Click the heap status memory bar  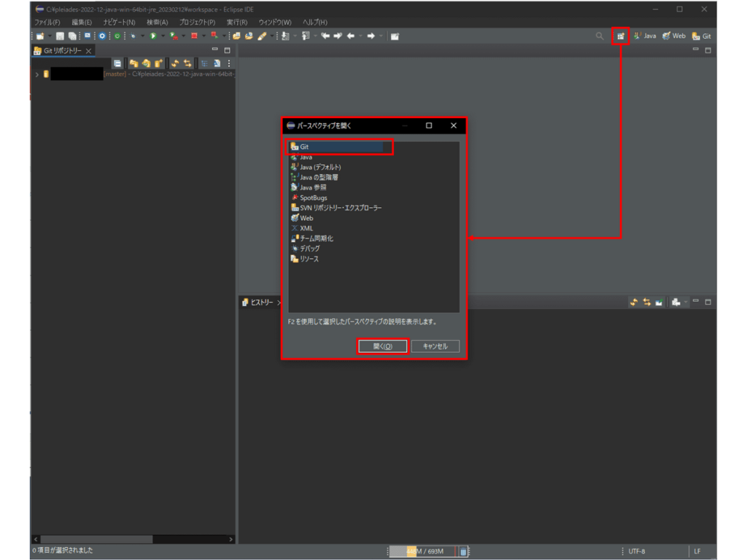pos(422,551)
